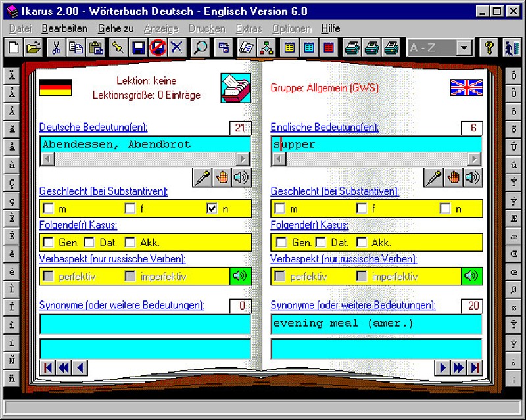Check the 'm' gender box on the German page
This screenshot has width=526, height=420.
[48, 208]
